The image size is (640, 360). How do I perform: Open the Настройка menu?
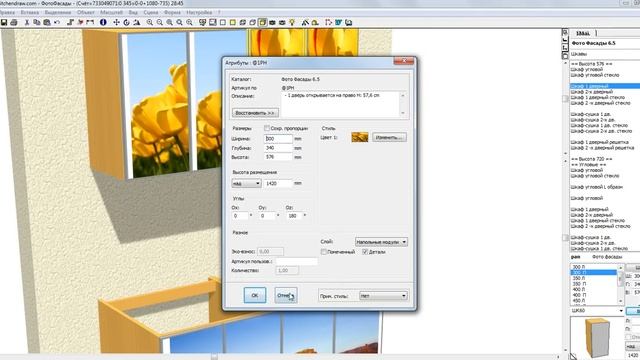(199, 13)
